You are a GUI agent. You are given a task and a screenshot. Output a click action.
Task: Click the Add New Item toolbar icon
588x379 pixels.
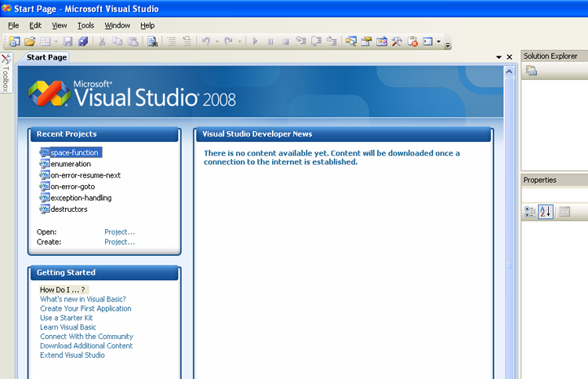[45, 42]
